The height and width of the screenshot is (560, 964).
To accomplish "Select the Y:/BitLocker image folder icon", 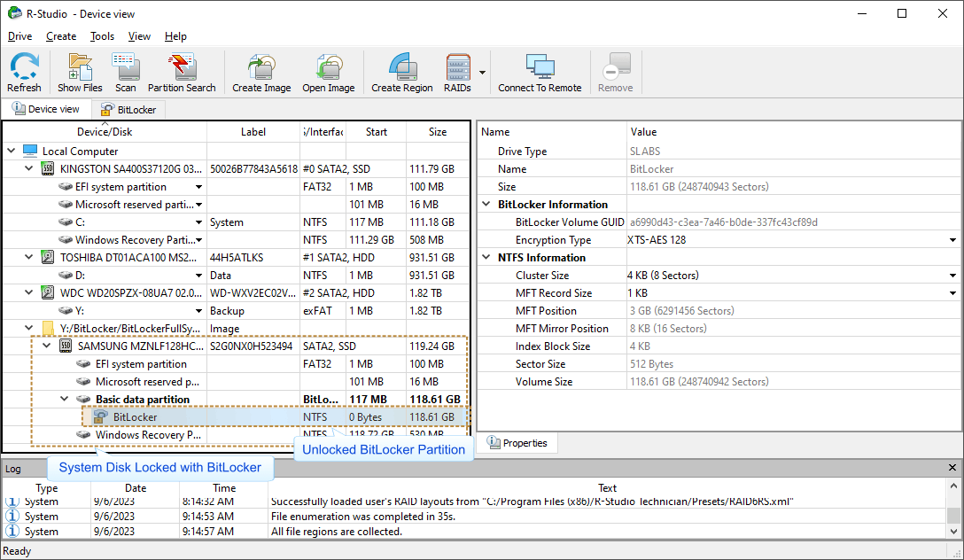I will (x=47, y=328).
